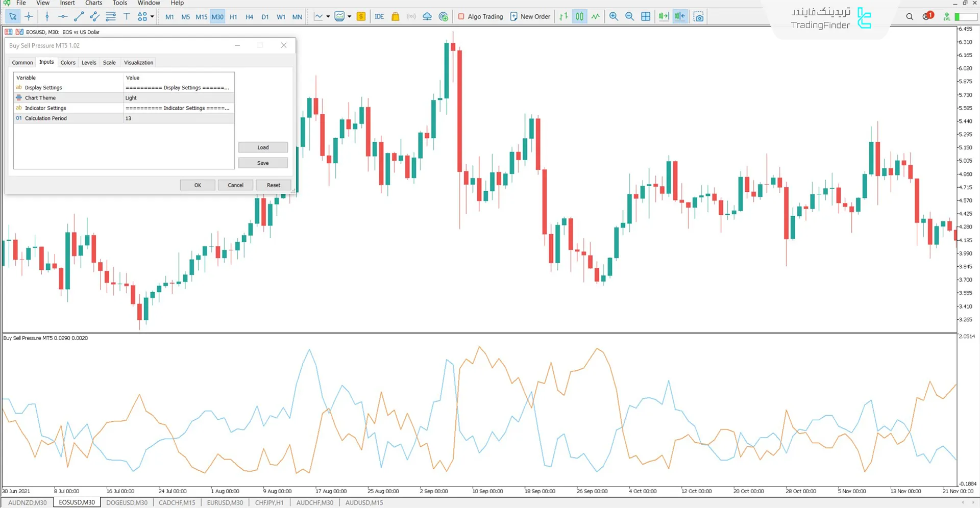Zoom in on the chart

pyautogui.click(x=614, y=16)
